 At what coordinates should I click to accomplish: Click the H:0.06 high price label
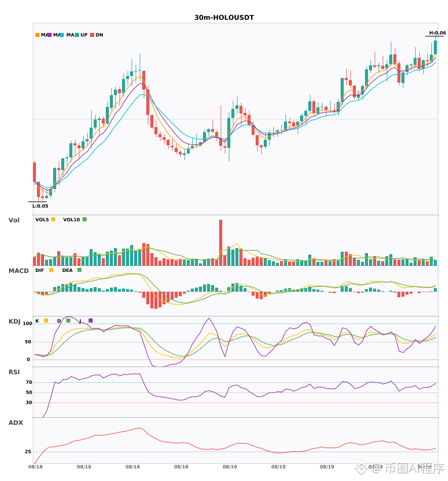tap(437, 33)
